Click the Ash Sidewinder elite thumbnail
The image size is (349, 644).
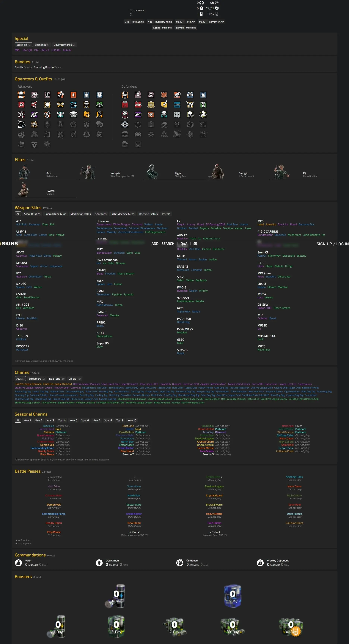[24, 172]
